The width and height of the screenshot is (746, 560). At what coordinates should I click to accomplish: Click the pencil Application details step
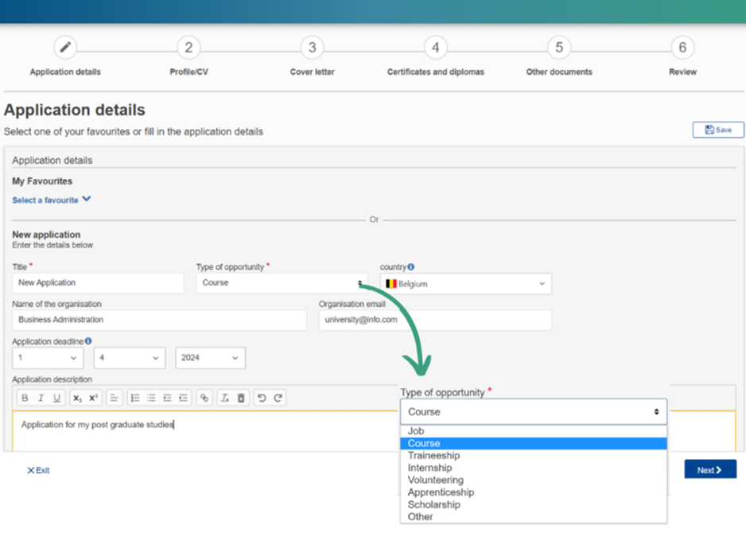point(65,47)
